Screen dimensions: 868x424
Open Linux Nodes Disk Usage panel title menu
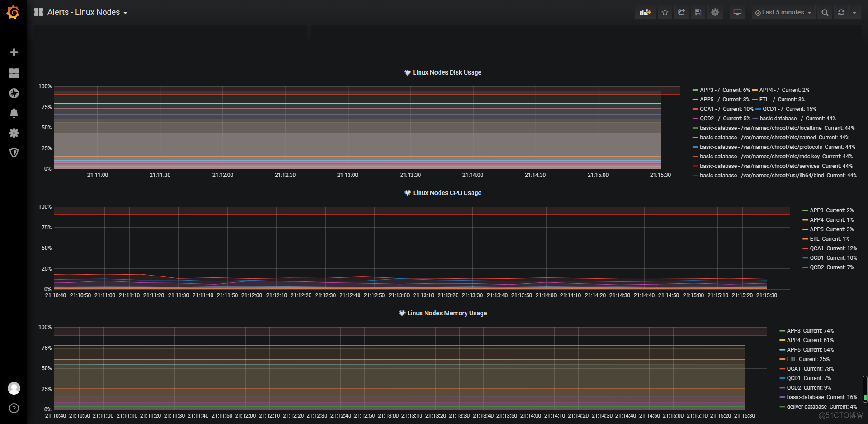click(447, 72)
